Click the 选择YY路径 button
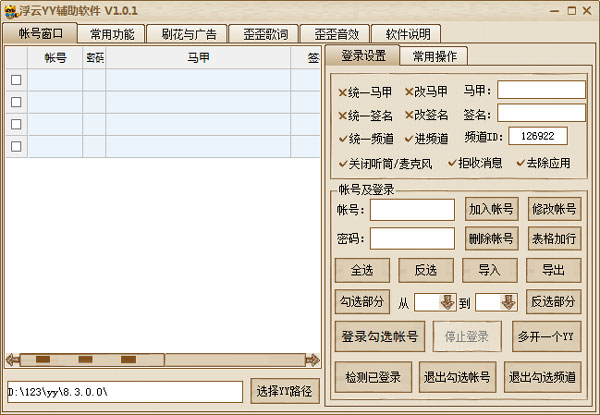Viewport: 600px width, 415px height. coord(284,391)
